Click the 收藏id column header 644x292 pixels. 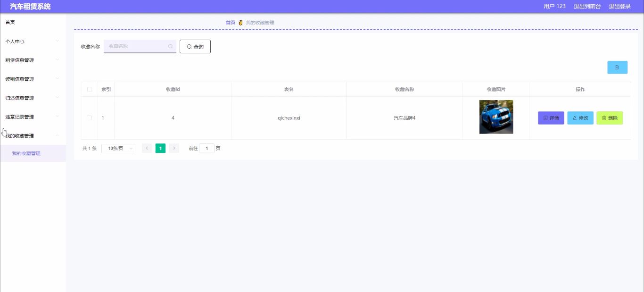pos(173,89)
